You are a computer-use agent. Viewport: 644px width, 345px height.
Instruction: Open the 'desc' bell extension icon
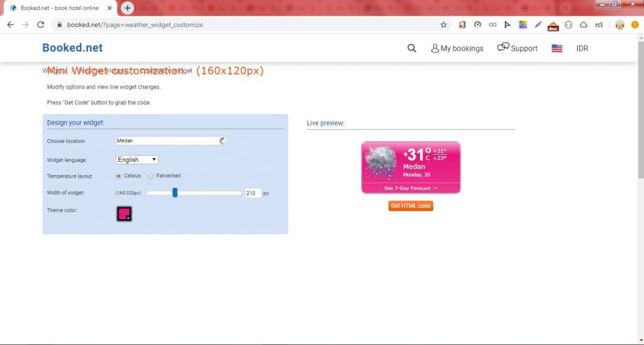click(553, 25)
